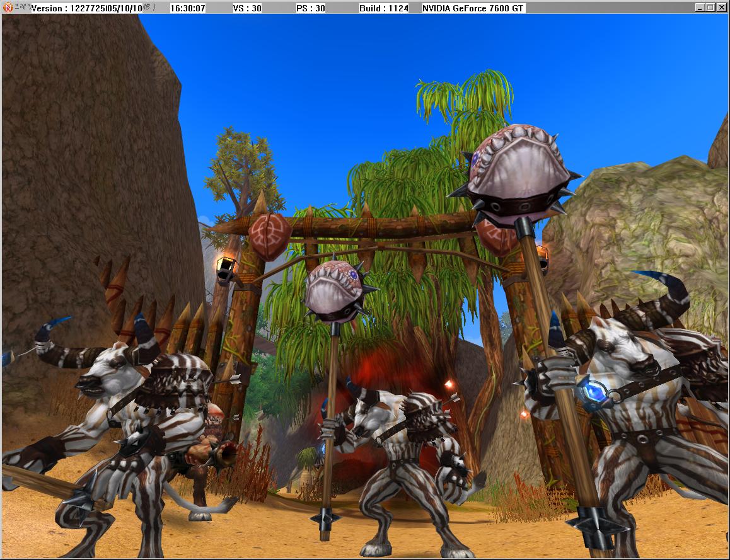Select the left zebra-striped minotaur's head
730x560 pixels.
coord(104,372)
